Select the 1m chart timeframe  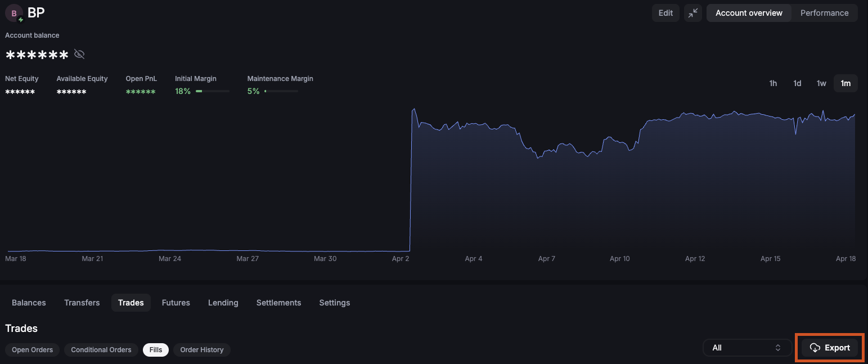(x=845, y=83)
